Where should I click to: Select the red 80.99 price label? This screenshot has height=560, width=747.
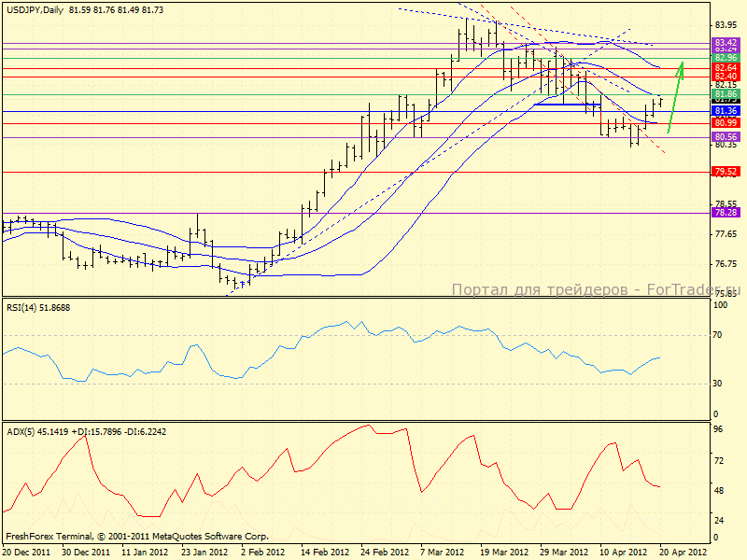click(x=726, y=122)
